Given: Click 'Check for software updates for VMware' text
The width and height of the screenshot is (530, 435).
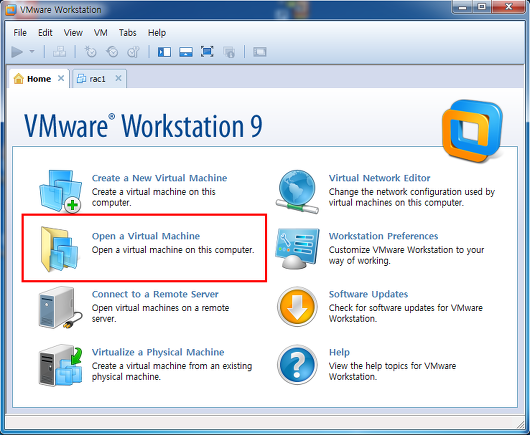Looking at the screenshot, I should coord(406,308).
